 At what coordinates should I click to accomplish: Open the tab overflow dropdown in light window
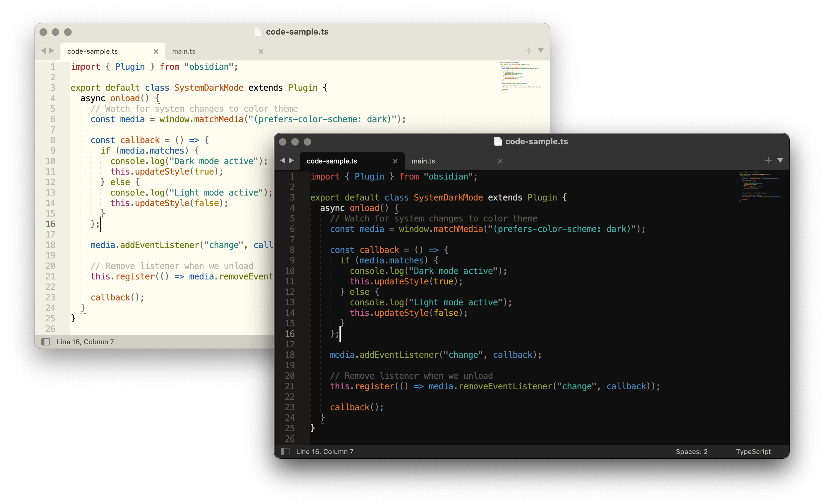[541, 51]
